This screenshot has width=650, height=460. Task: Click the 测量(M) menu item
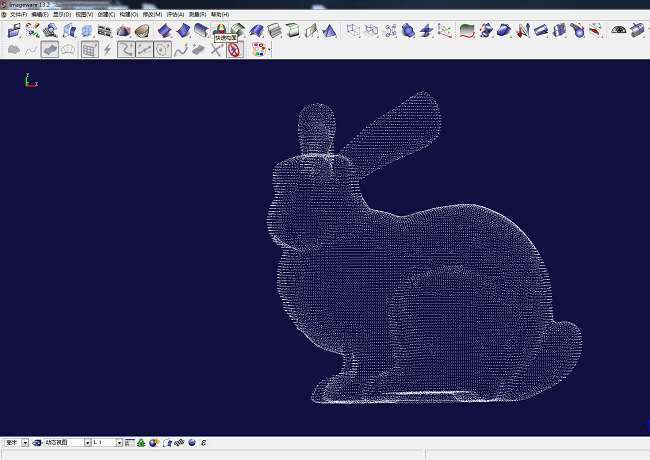pyautogui.click(x=199, y=15)
